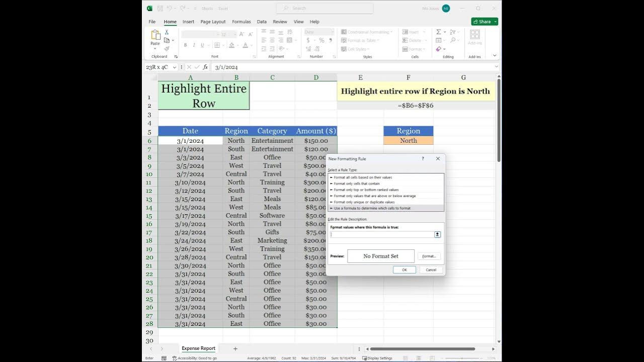Image resolution: width=644 pixels, height=362 pixels.
Task: Click the green Share button
Action: point(485,22)
